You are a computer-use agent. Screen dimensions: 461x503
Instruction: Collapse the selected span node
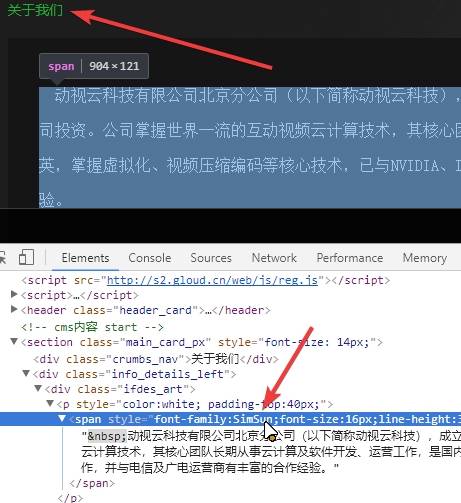point(62,418)
